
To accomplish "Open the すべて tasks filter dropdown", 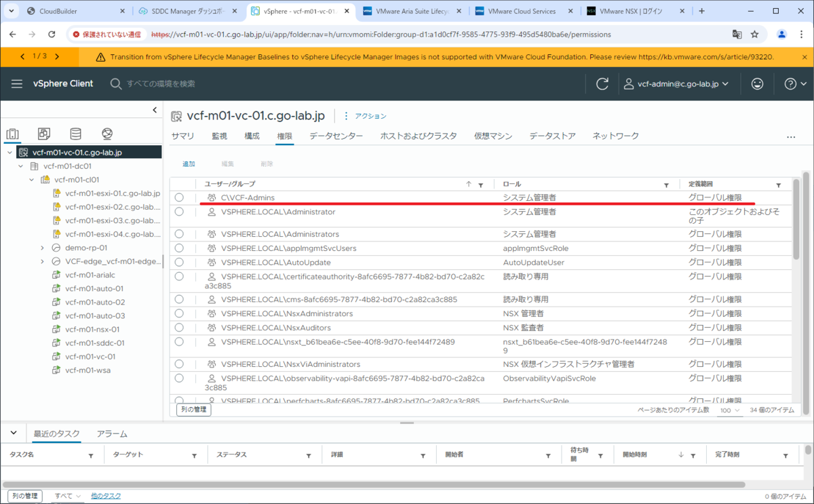I will tap(68, 496).
